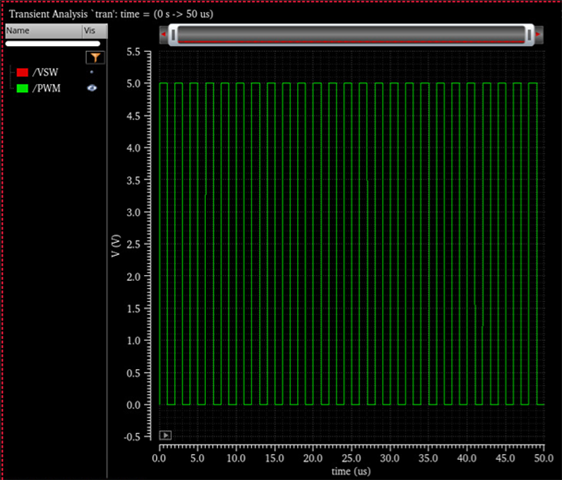Image resolution: width=562 pixels, height=480 pixels.
Task: Click the left handle of the range slider
Action: pos(173,35)
